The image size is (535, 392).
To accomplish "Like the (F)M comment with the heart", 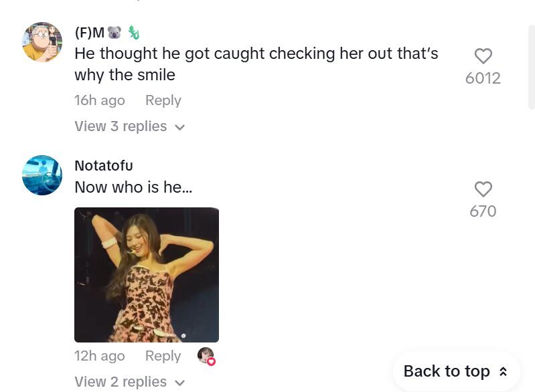I will pos(483,56).
